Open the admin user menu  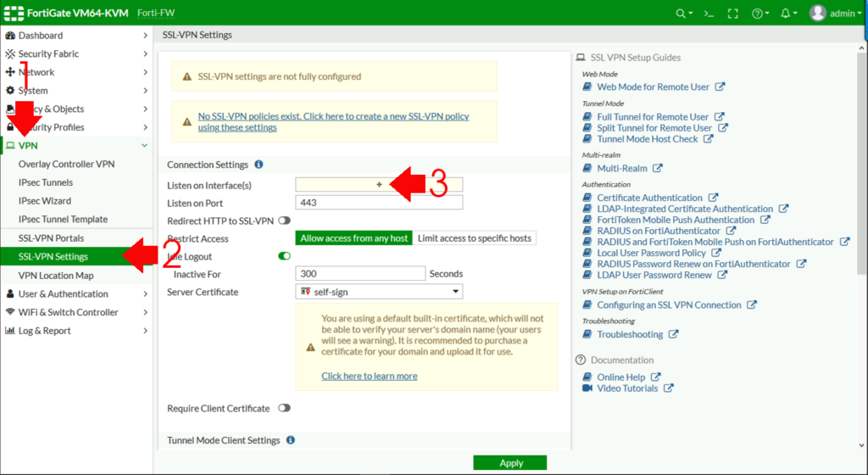pyautogui.click(x=835, y=14)
